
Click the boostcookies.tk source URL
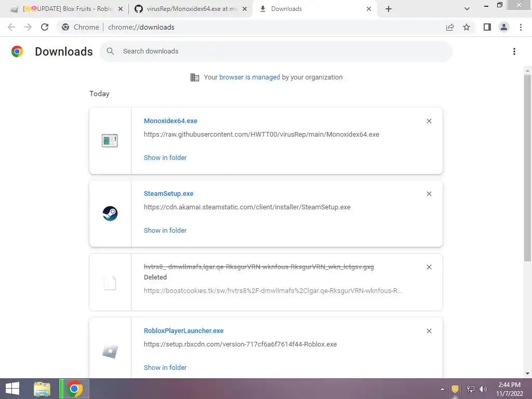[273, 290]
